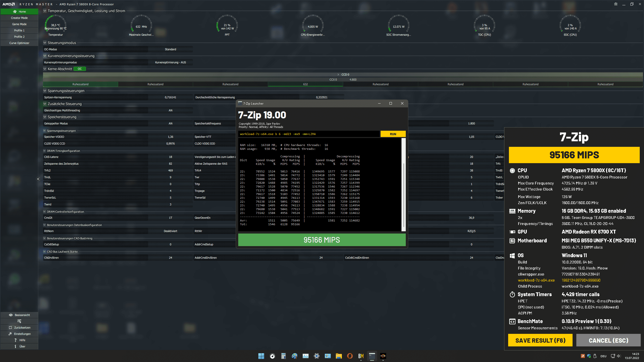Viewport: 644px width, 362px height.
Task: Collapse the Temperatur, Geschwindigkeit section
Action: point(45,11)
